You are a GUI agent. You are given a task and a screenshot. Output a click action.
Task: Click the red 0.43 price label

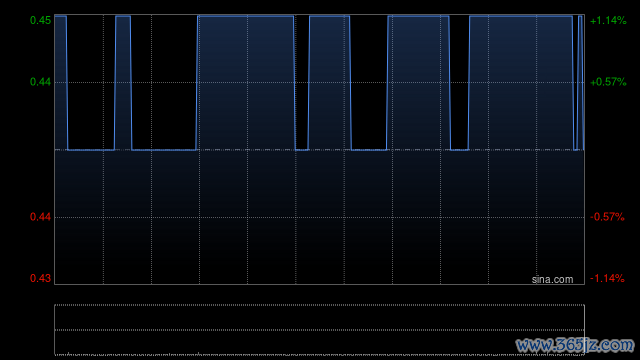pos(41,278)
